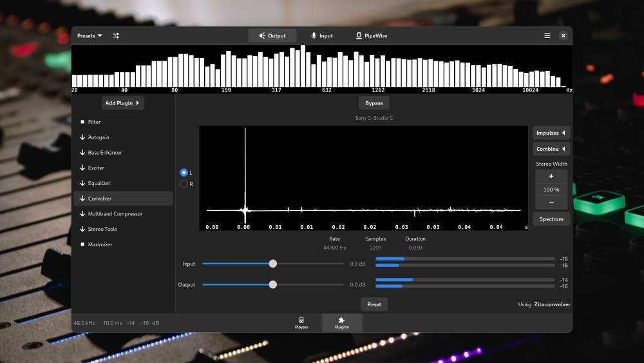This screenshot has height=363, width=644.
Task: Switch to the PipeWire tab
Action: 372,35
